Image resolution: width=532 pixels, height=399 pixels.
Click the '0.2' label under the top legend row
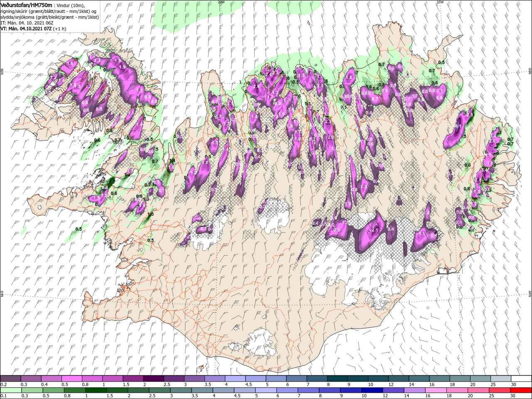coord(3,384)
